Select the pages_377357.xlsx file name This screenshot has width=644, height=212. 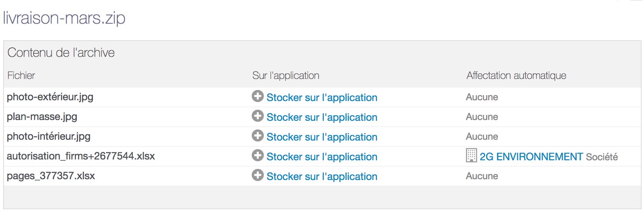click(x=51, y=176)
